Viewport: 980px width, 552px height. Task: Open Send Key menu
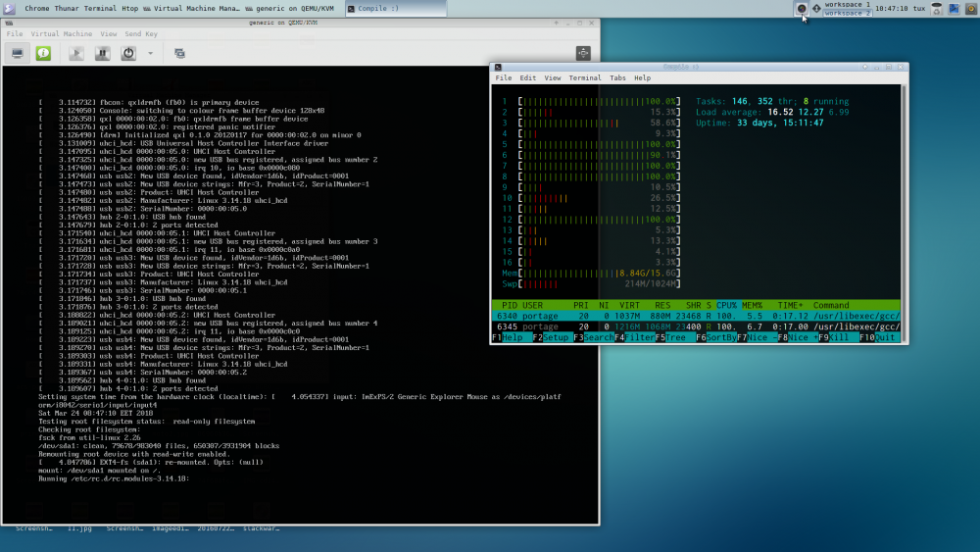pos(141,33)
